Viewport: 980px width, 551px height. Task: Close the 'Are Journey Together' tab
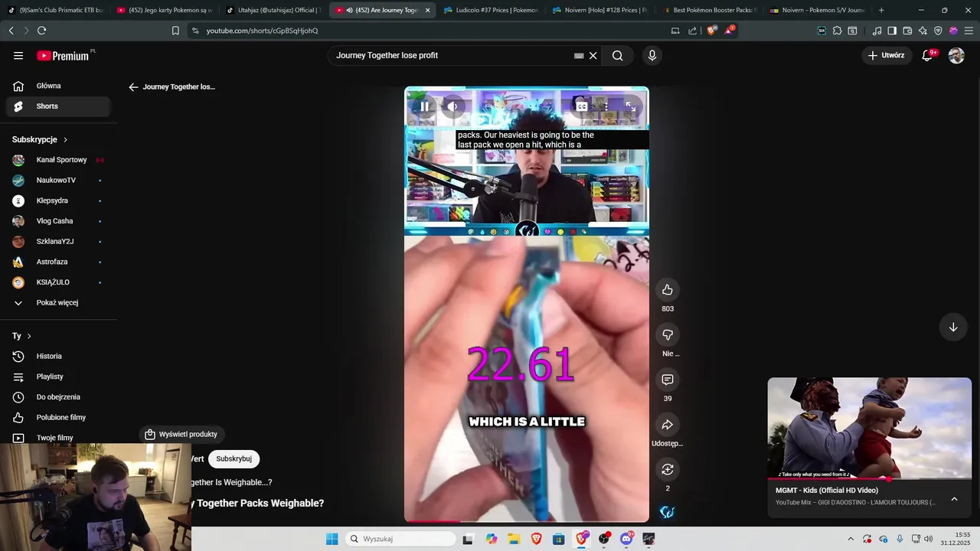click(427, 10)
